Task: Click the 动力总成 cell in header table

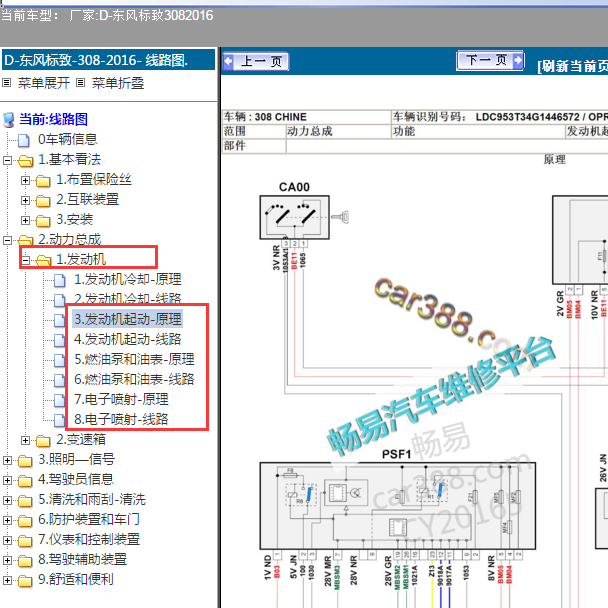Action: (339, 131)
